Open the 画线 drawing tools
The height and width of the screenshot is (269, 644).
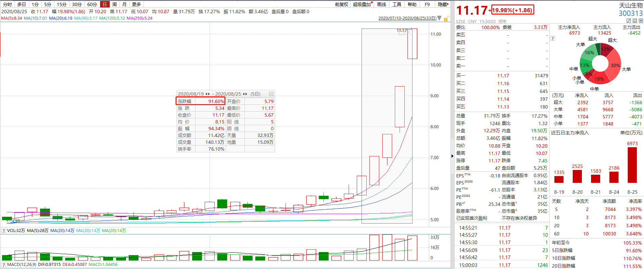point(382,4)
